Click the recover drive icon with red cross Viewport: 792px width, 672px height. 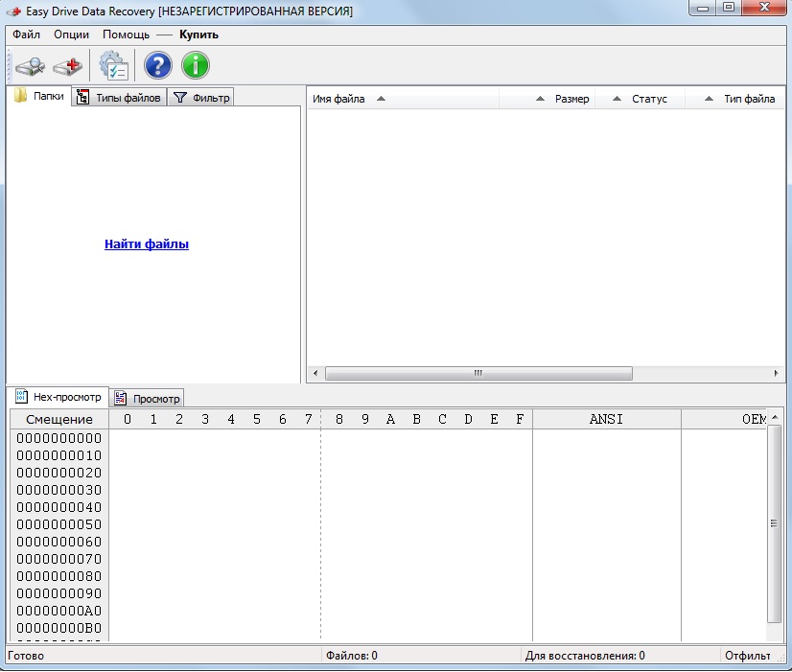click(x=68, y=66)
